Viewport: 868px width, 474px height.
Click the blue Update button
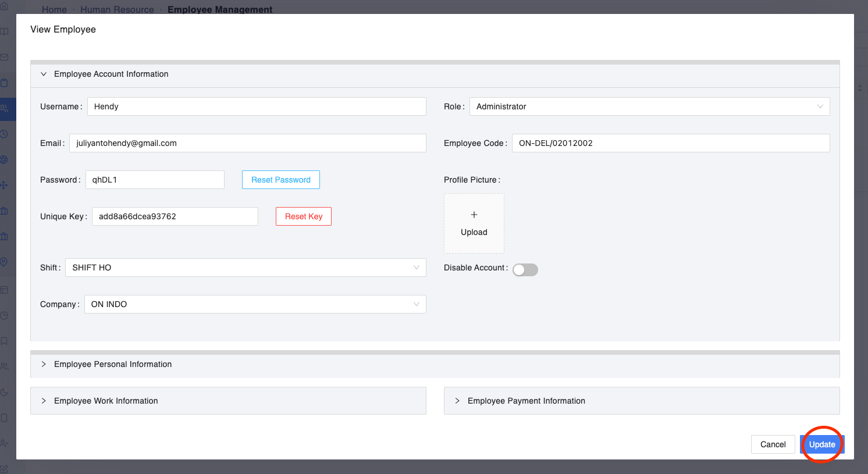(821, 444)
